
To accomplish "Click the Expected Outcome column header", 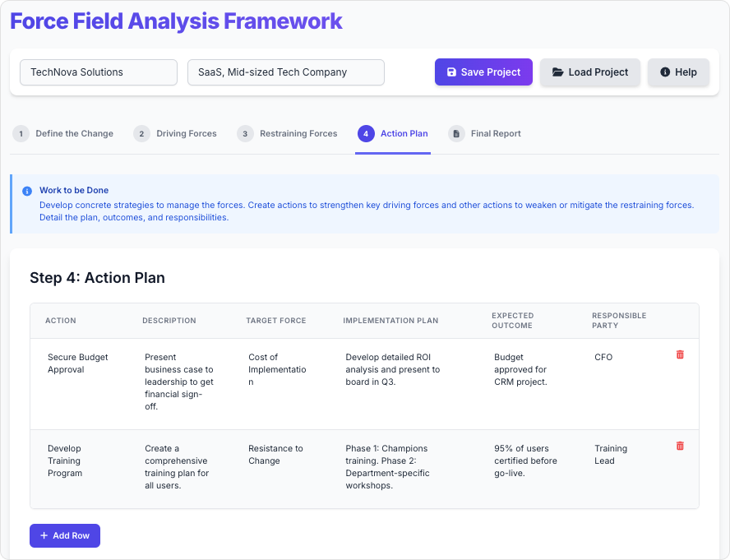I will [x=513, y=321].
